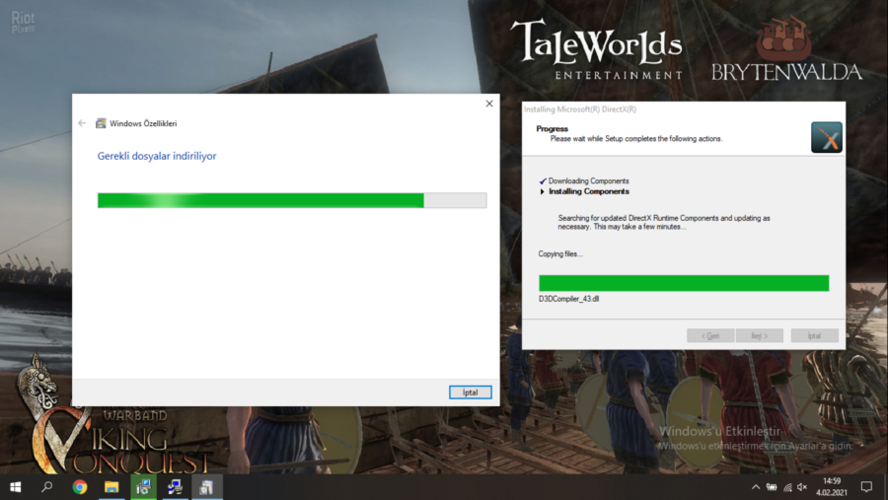Click the 'D3DCompiler_43.dll' file name
This screenshot has width=888, height=500.
tap(569, 299)
